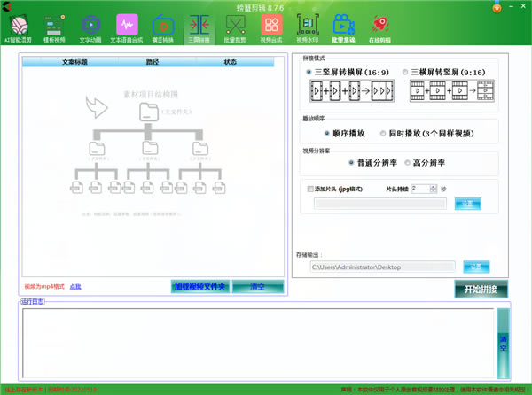The height and width of the screenshot is (395, 532).
Task: Select 三横屏转竖屏 (9:16) mode
Action: point(406,72)
